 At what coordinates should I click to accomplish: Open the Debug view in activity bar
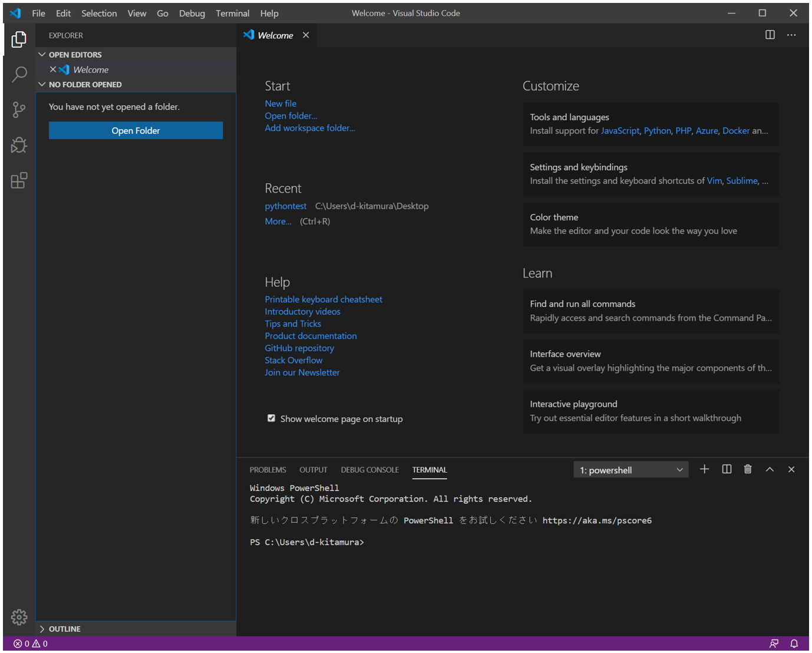19,145
